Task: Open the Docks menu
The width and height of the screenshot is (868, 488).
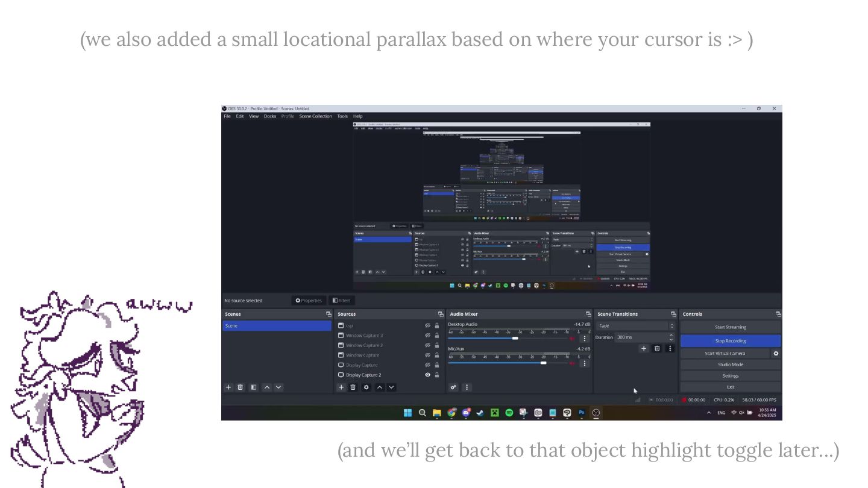Action: [x=270, y=116]
